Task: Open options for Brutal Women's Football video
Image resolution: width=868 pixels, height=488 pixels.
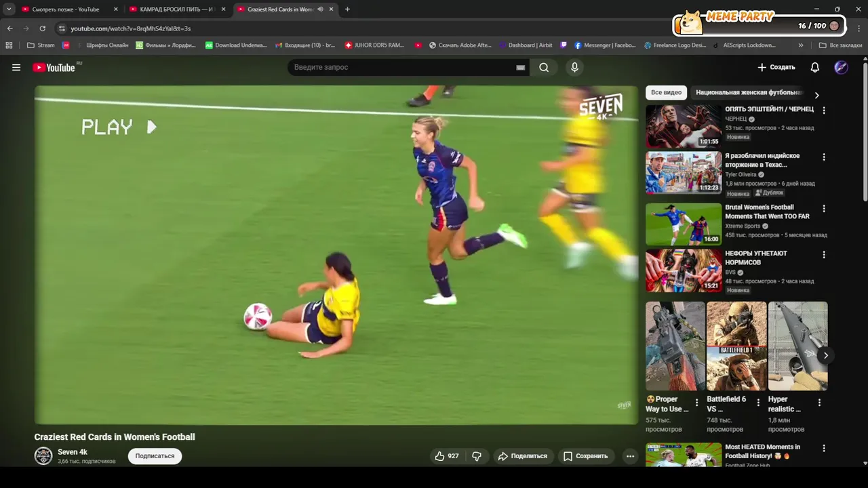Action: 824,208
